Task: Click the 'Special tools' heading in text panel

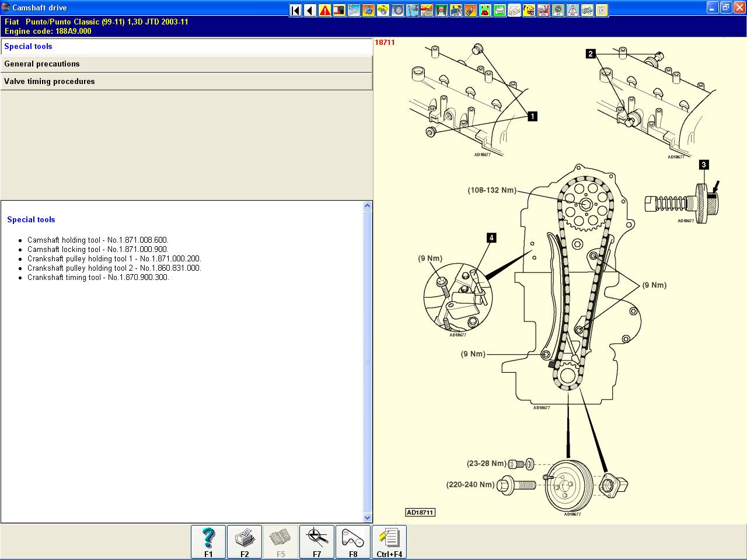Action: coord(31,220)
